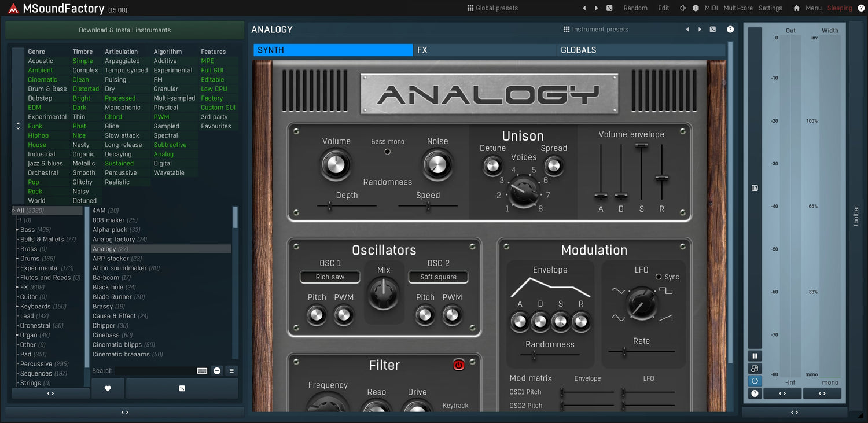Toggle the Filter power button
The height and width of the screenshot is (423, 868).
coord(458,365)
